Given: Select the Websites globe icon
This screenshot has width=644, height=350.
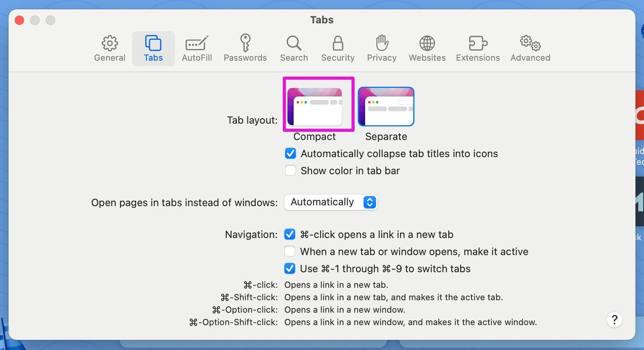Looking at the screenshot, I should [x=427, y=43].
